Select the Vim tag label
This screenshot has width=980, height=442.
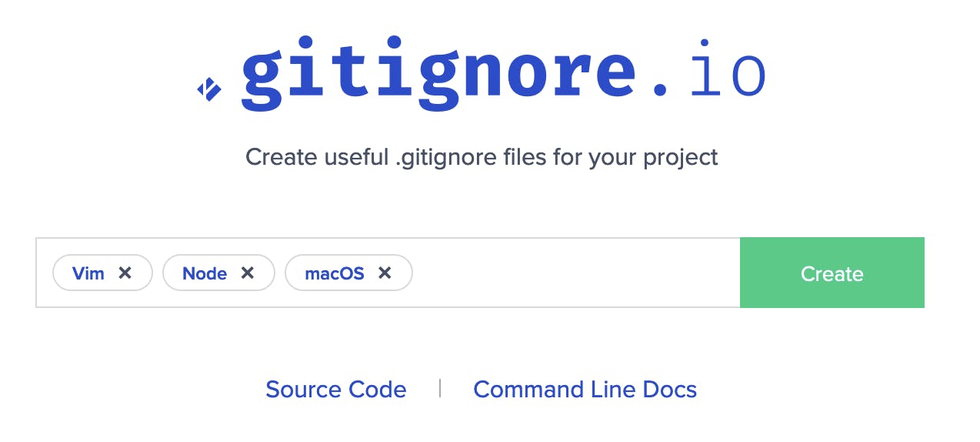[88, 273]
